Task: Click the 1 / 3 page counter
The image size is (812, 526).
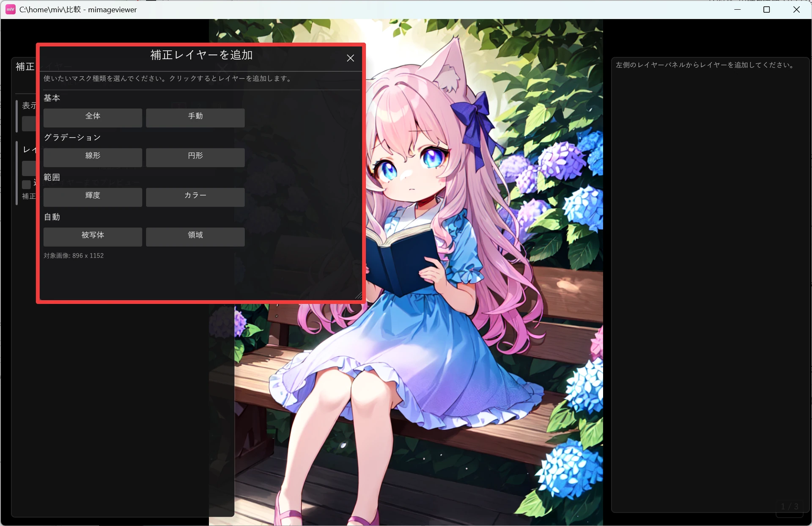Action: click(x=790, y=507)
